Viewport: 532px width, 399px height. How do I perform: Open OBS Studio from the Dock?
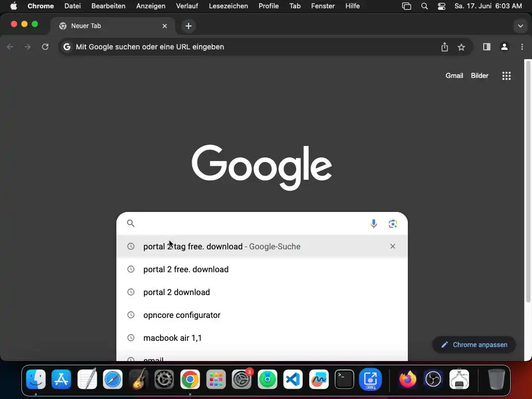(x=433, y=379)
